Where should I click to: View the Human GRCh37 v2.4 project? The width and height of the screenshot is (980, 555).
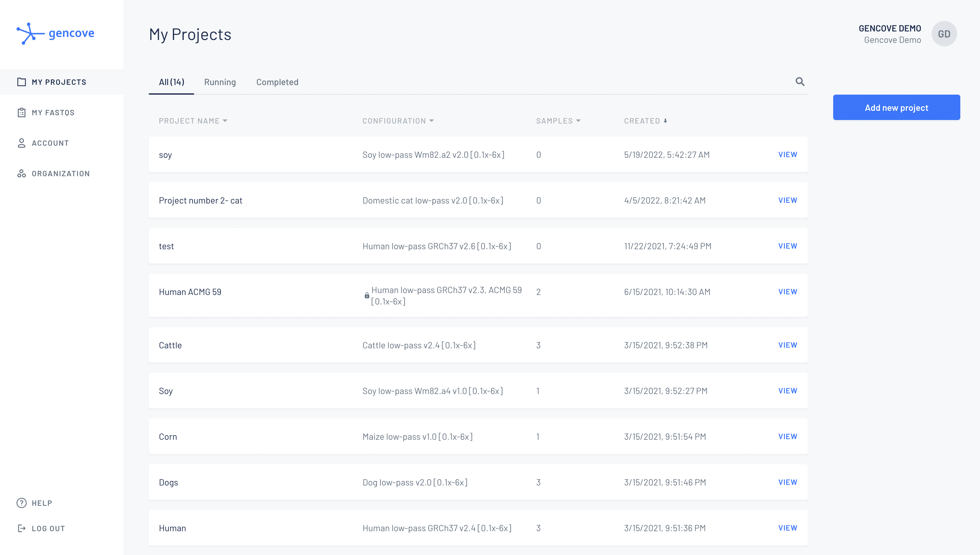(787, 528)
